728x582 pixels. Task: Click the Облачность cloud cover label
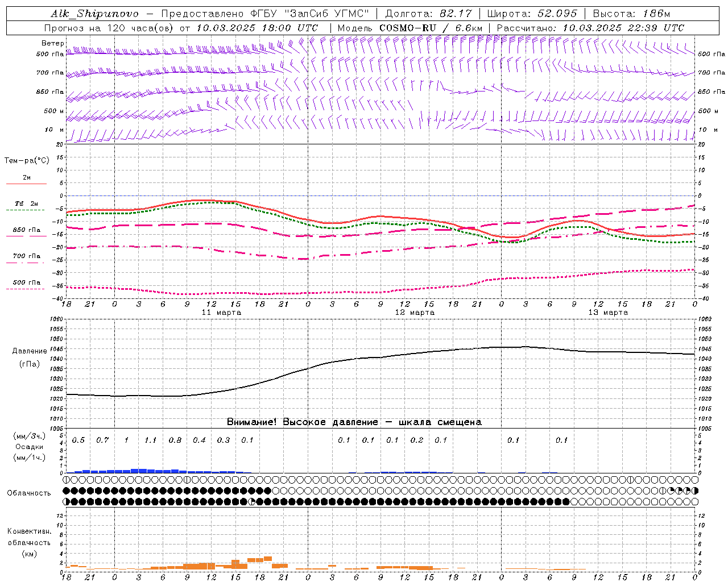click(x=29, y=493)
